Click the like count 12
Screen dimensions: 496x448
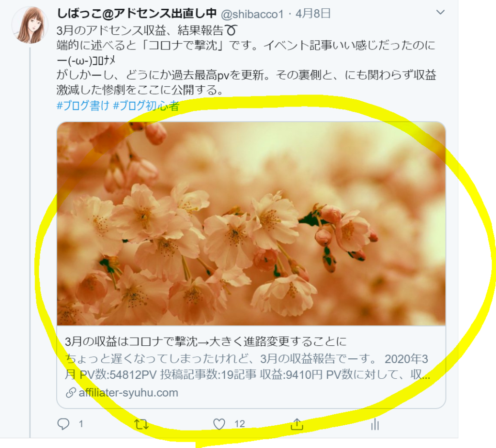(239, 424)
